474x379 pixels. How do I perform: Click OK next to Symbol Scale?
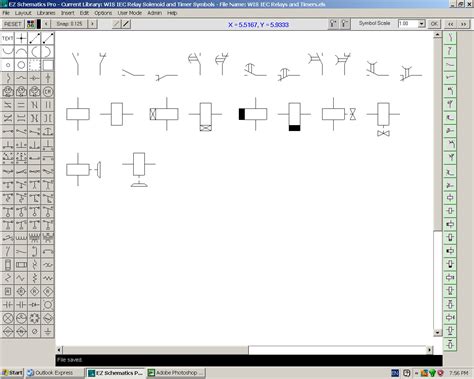(x=434, y=24)
